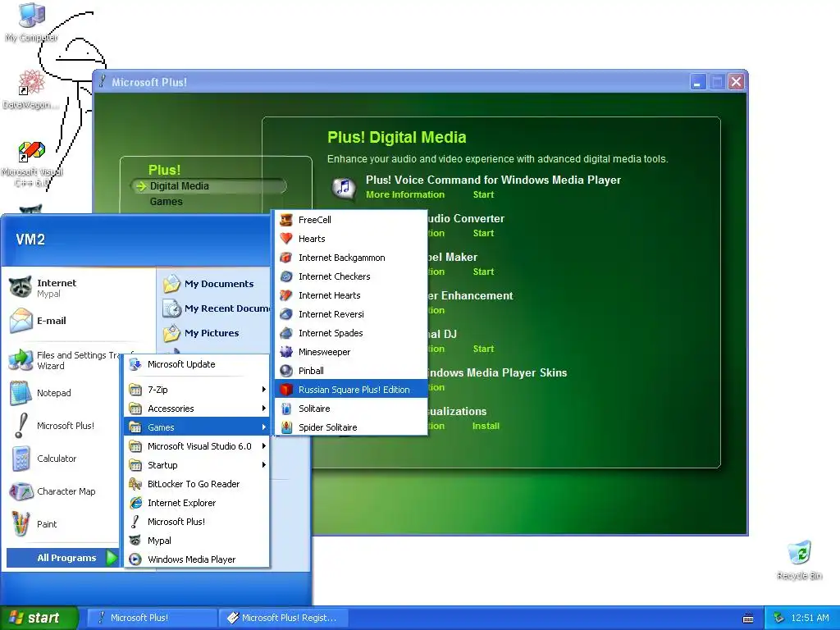Screen dimensions: 840x630
Task: Click Install link for Visualizations
Action: 486,426
